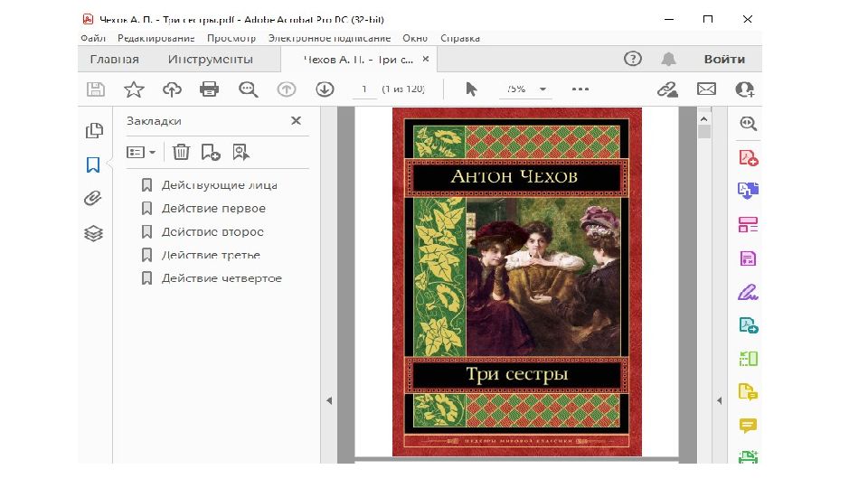Open the Электронное подписание menu
The height and width of the screenshot is (488, 868).
[x=329, y=38]
